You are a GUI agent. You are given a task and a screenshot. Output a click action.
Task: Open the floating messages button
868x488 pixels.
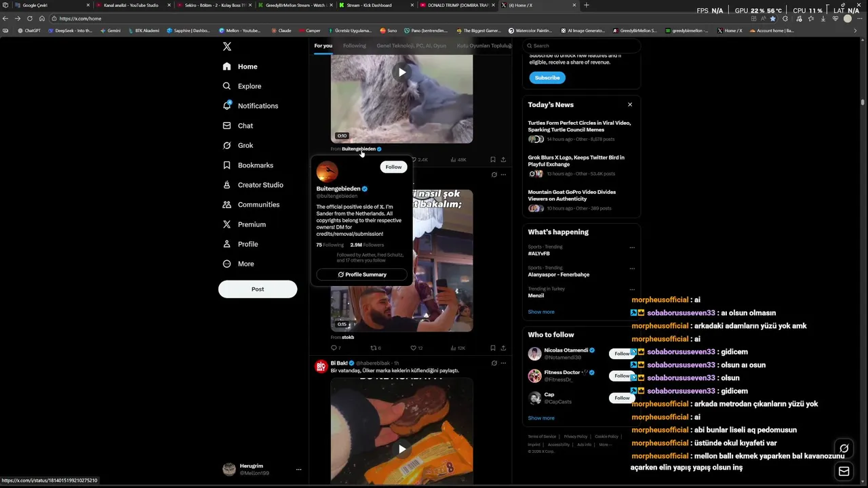[844, 472]
